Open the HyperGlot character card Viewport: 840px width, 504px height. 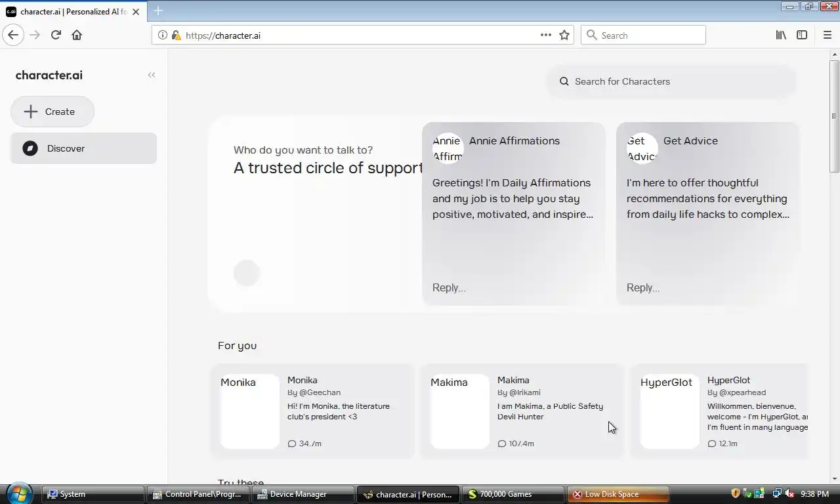(720, 411)
